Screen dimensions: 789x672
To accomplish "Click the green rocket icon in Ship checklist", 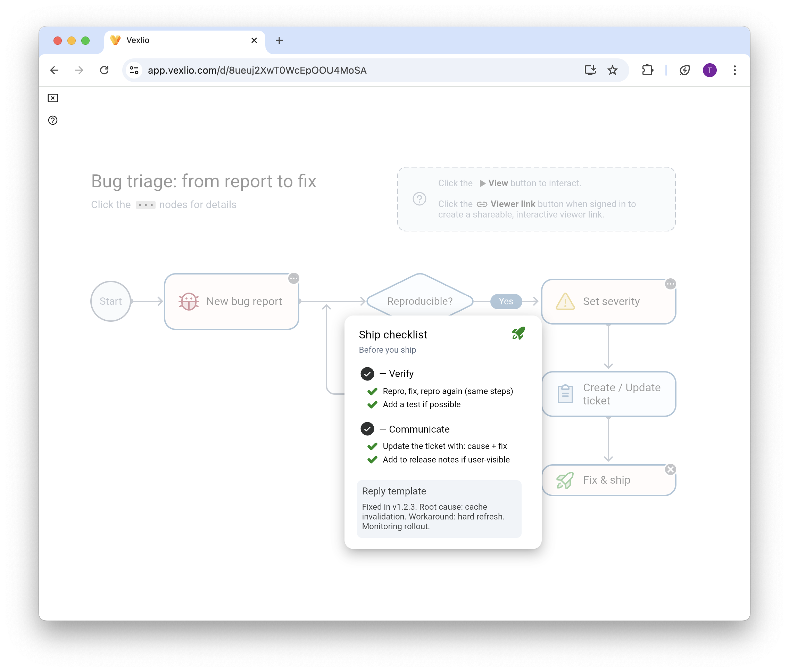I will (518, 334).
